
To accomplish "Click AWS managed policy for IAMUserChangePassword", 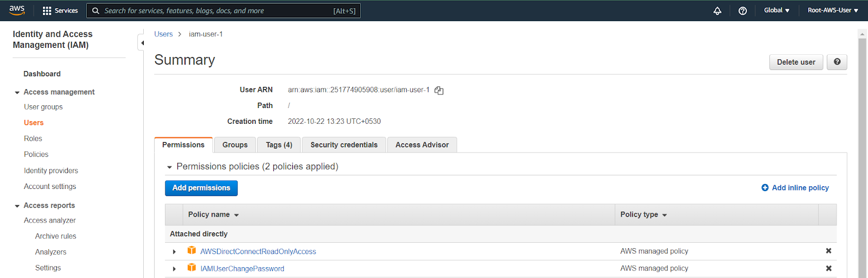I will coord(654,268).
